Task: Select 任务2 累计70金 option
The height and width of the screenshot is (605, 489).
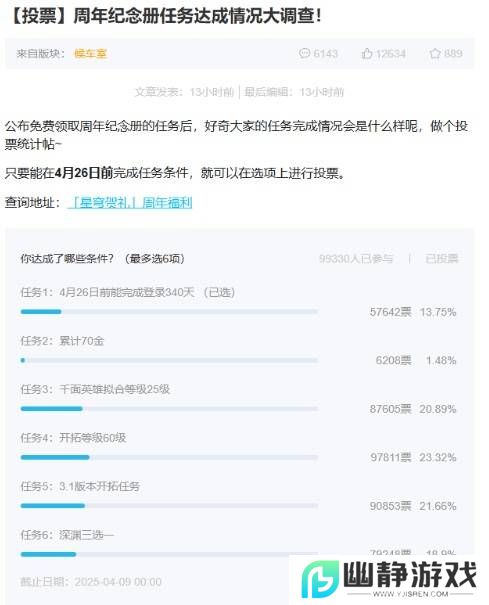Action: click(63, 341)
